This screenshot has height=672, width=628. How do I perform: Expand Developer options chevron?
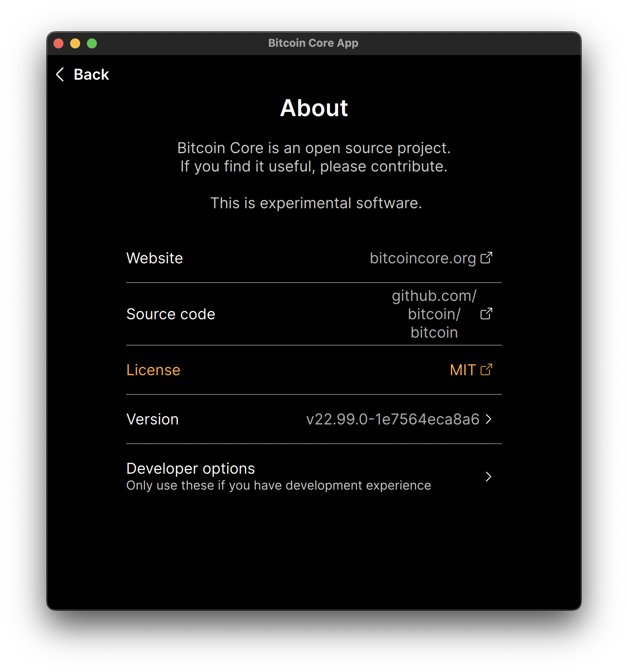pos(489,477)
